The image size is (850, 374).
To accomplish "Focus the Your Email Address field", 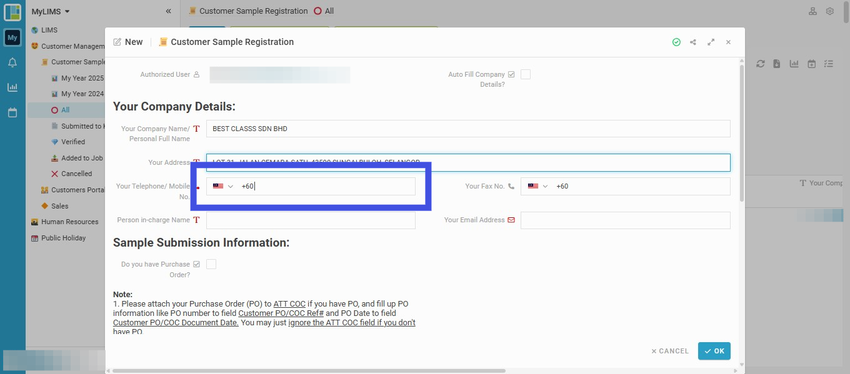I will [625, 221].
